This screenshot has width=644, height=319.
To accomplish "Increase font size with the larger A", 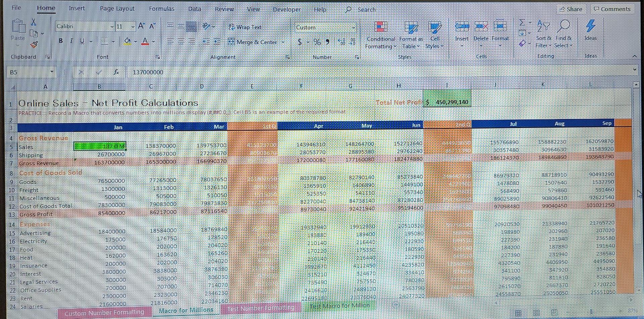I will click(x=142, y=26).
